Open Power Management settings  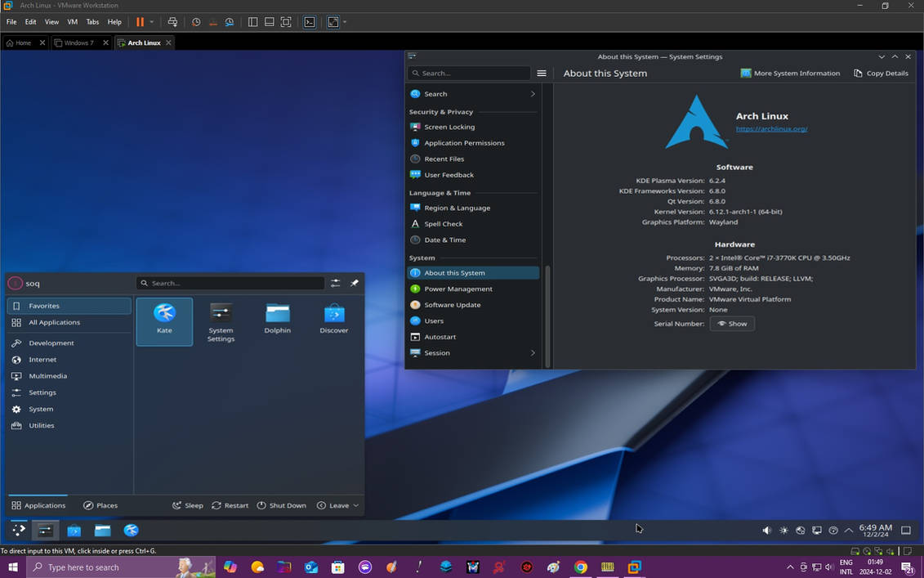473,289
